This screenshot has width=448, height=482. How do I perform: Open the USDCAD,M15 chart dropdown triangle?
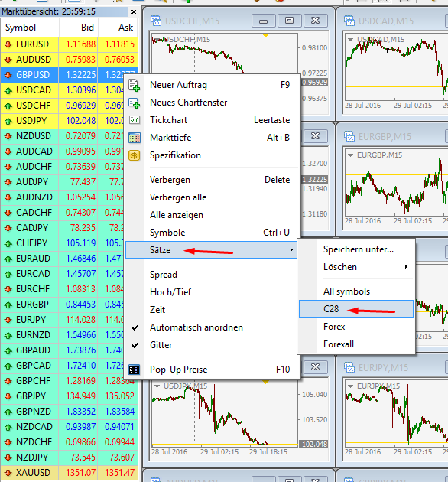coord(350,40)
